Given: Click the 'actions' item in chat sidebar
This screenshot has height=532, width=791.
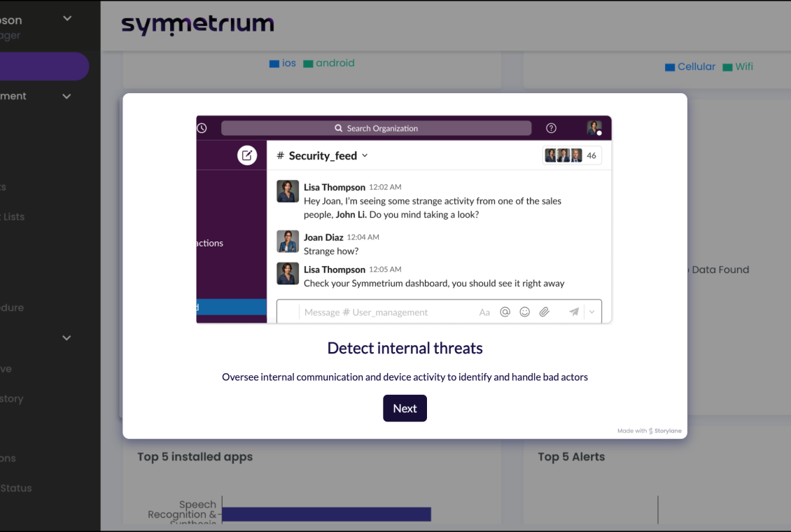Looking at the screenshot, I should tap(210, 243).
